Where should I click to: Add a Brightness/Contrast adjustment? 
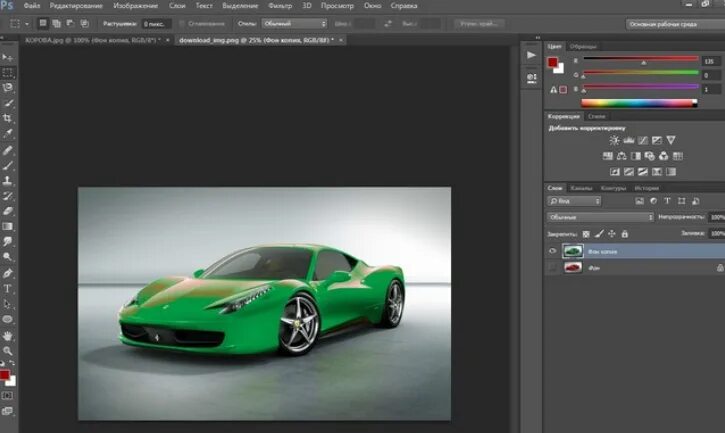[x=614, y=140]
